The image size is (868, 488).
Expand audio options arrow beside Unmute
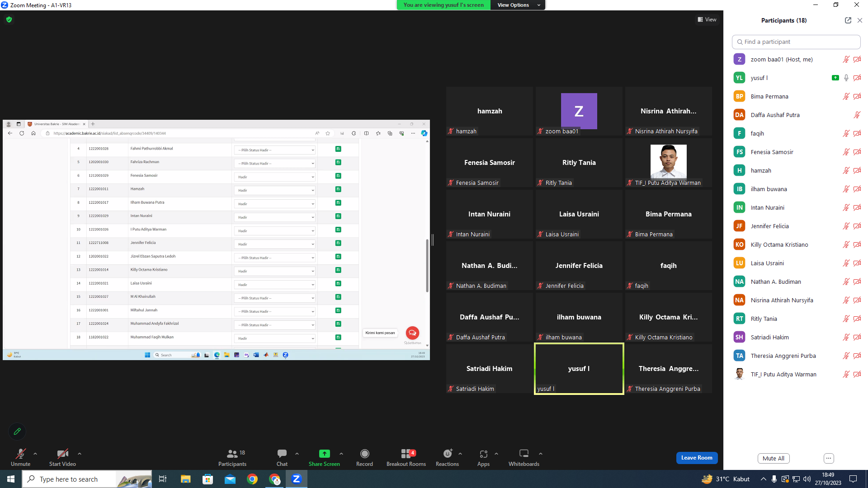(x=35, y=454)
